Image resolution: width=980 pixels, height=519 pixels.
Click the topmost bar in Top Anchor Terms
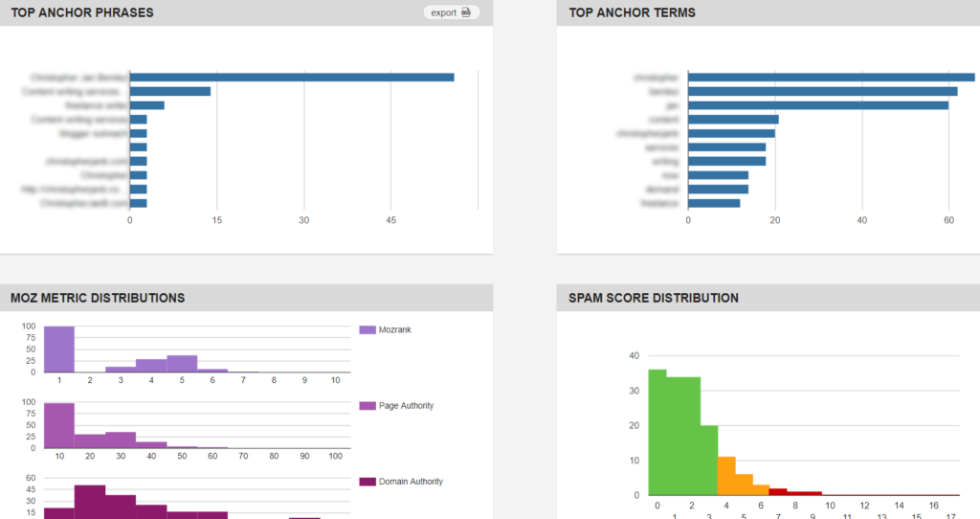(x=832, y=78)
